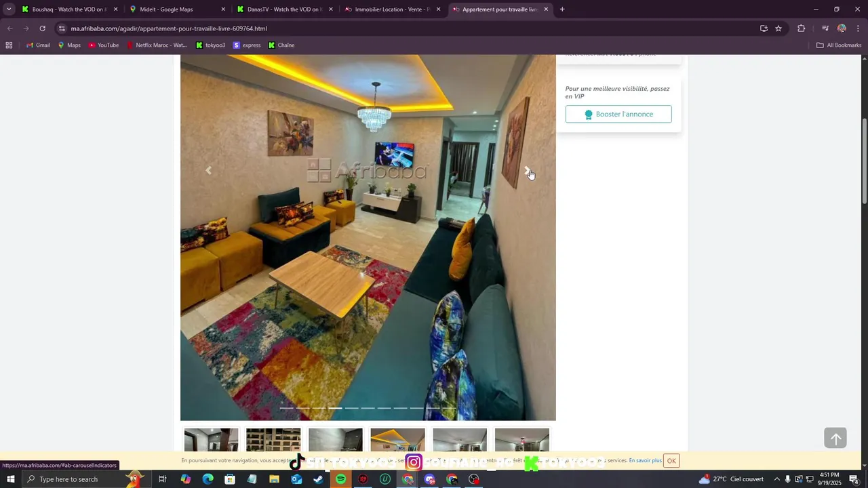Open the Gmail bookmark
The image size is (868, 488).
click(x=38, y=45)
